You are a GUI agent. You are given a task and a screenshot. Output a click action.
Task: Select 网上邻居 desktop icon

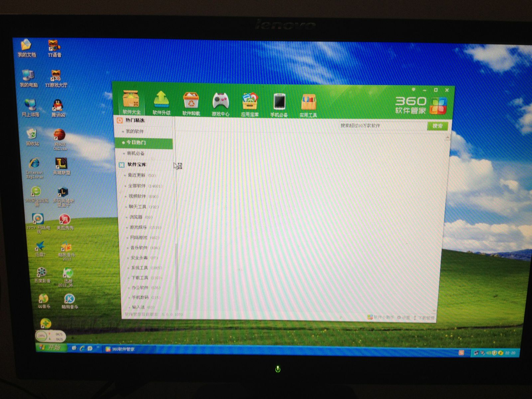pyautogui.click(x=31, y=108)
